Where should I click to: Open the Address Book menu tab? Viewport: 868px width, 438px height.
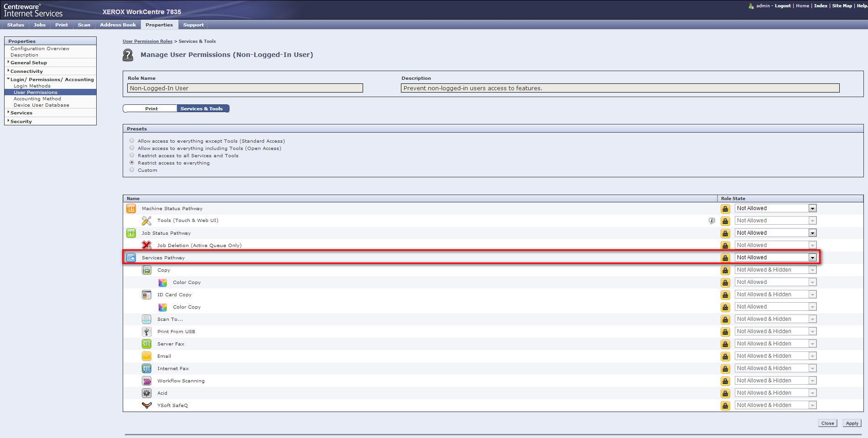tap(118, 25)
